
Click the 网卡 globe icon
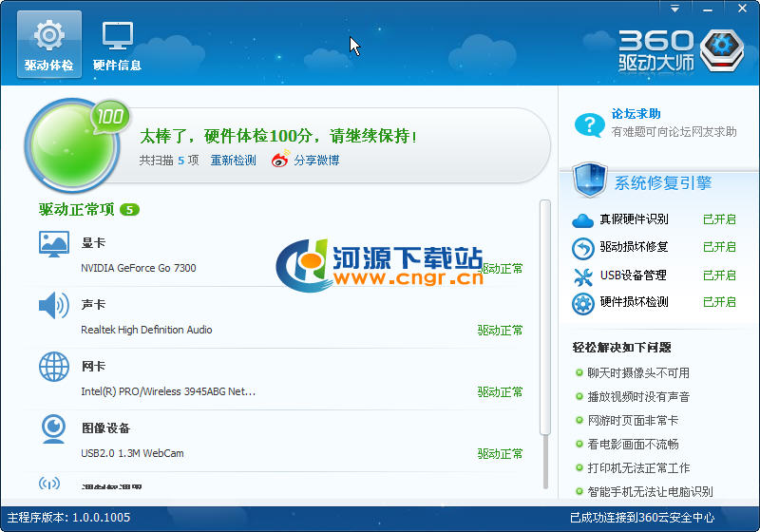click(x=54, y=367)
